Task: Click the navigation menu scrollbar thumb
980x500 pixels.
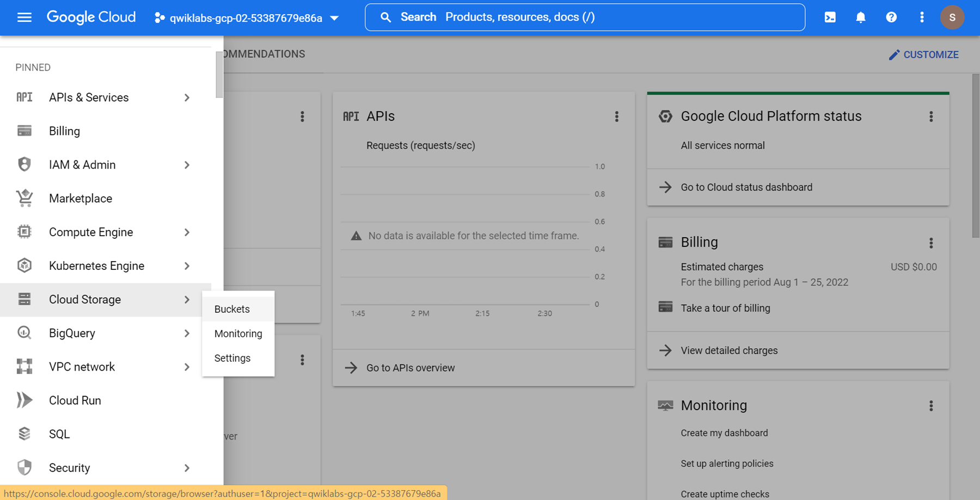Action: 219,75
